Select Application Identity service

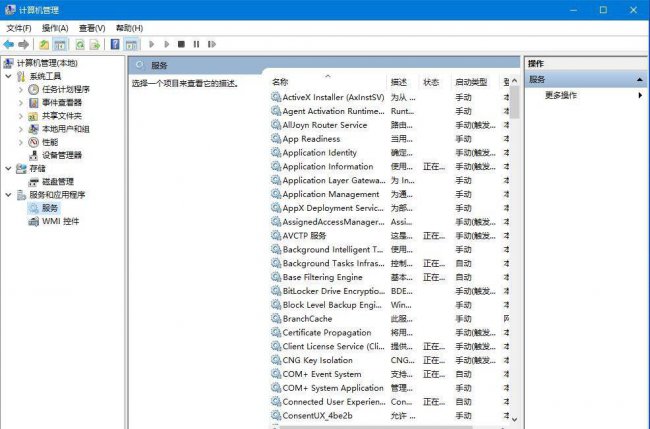(320, 153)
